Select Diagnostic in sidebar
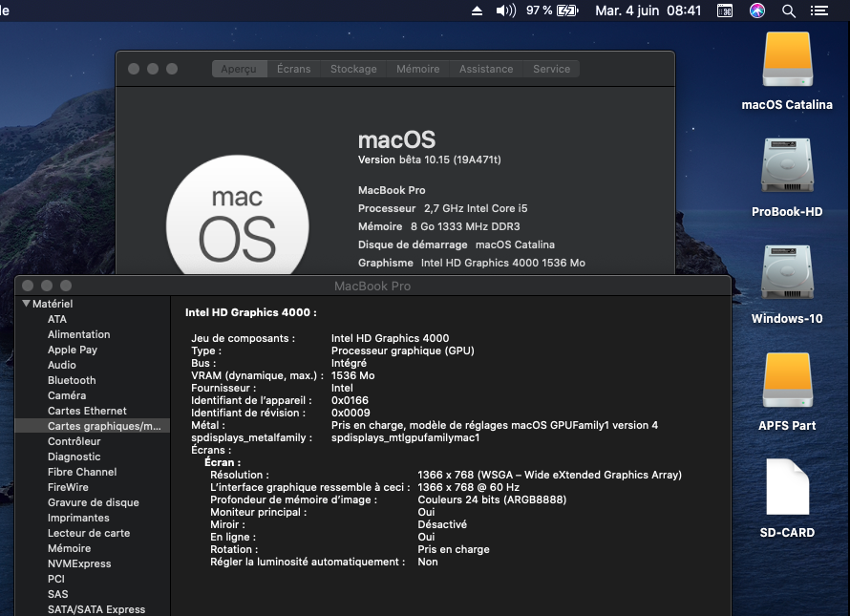This screenshot has width=850, height=616. coord(74,457)
